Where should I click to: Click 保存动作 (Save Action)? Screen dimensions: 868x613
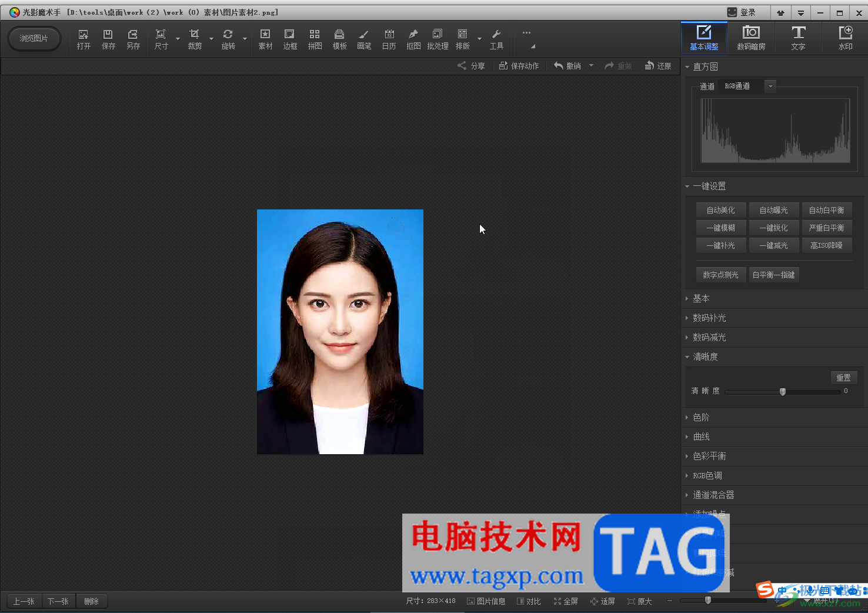tap(519, 66)
